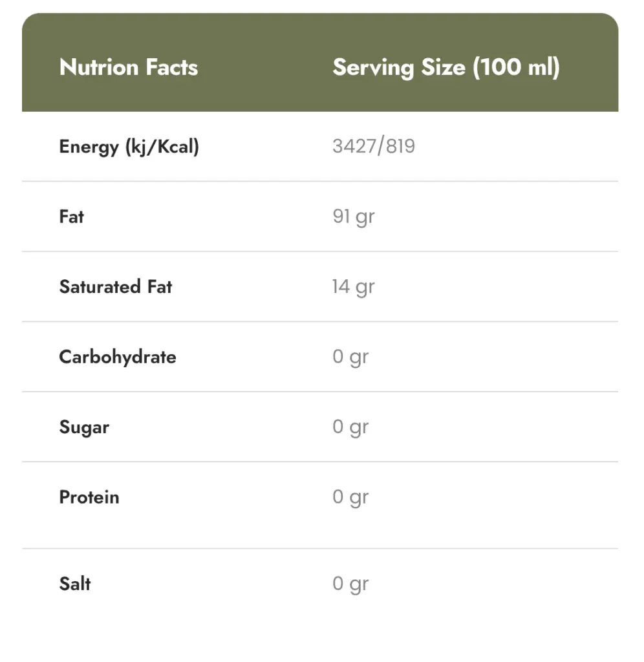Select the standalone "Fat" row label
Viewport: 644px width, 662px height.
72,217
